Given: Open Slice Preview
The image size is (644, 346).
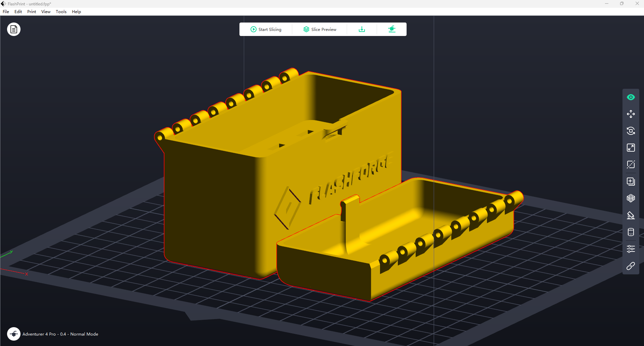Looking at the screenshot, I should [x=319, y=29].
